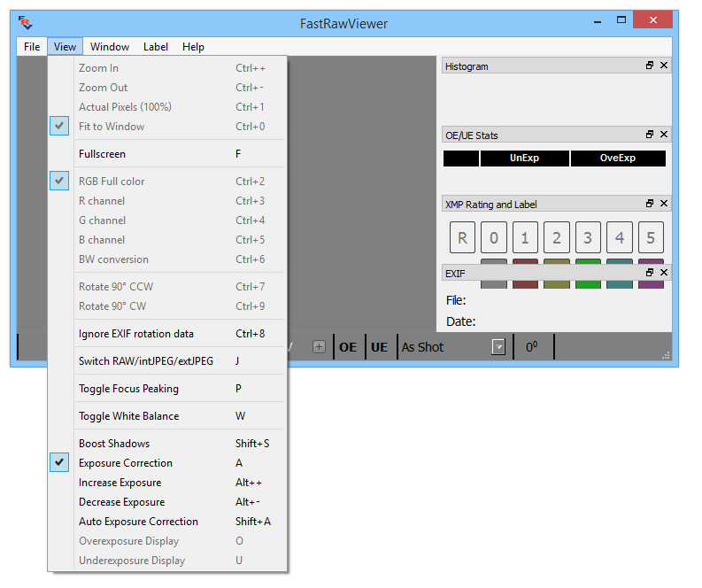
Task: Set rating to 3 stars
Action: coord(588,237)
